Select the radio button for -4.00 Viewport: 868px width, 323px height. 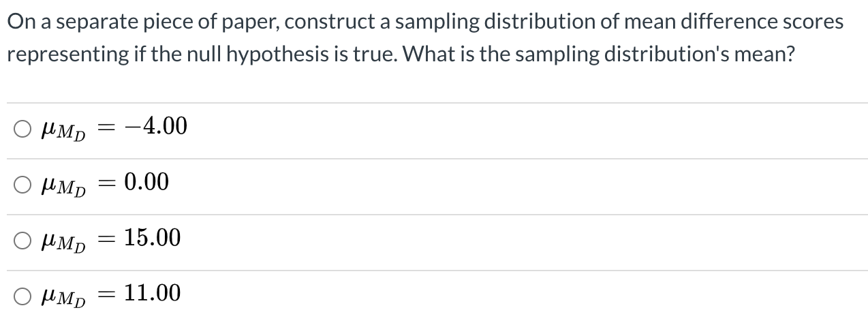22,127
